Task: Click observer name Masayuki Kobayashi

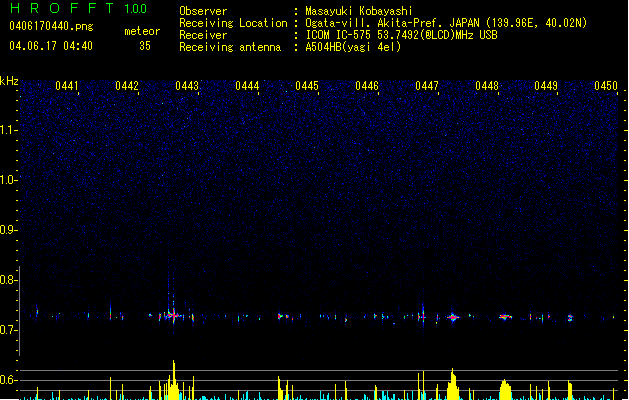Action: click(359, 11)
